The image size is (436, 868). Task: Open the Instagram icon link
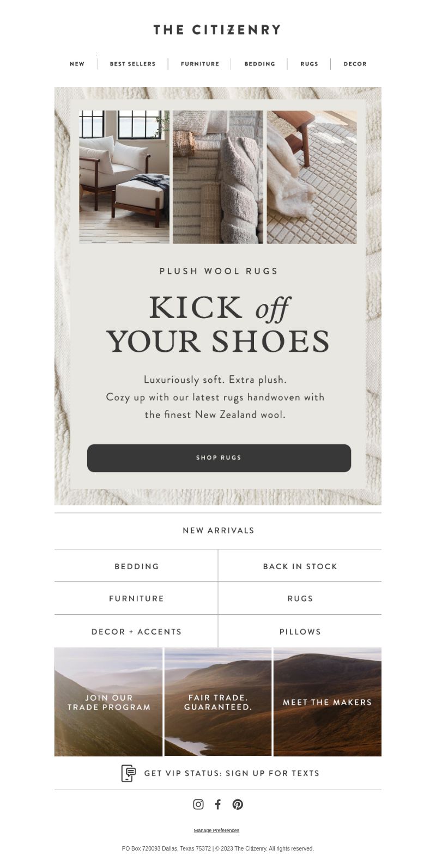[x=198, y=804]
